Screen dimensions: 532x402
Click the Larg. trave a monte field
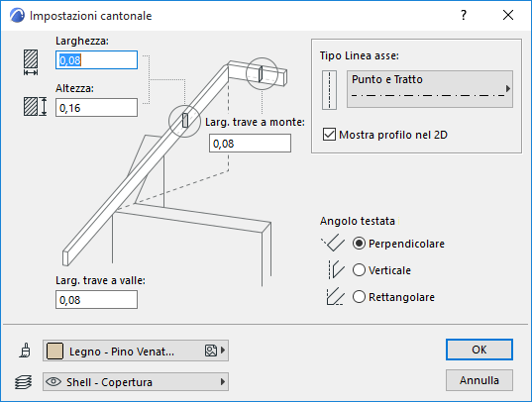(250, 143)
